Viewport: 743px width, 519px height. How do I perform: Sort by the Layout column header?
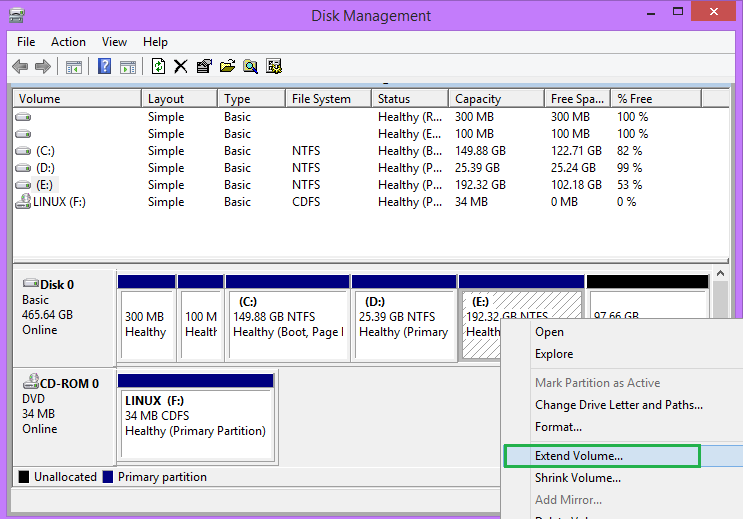(x=180, y=99)
